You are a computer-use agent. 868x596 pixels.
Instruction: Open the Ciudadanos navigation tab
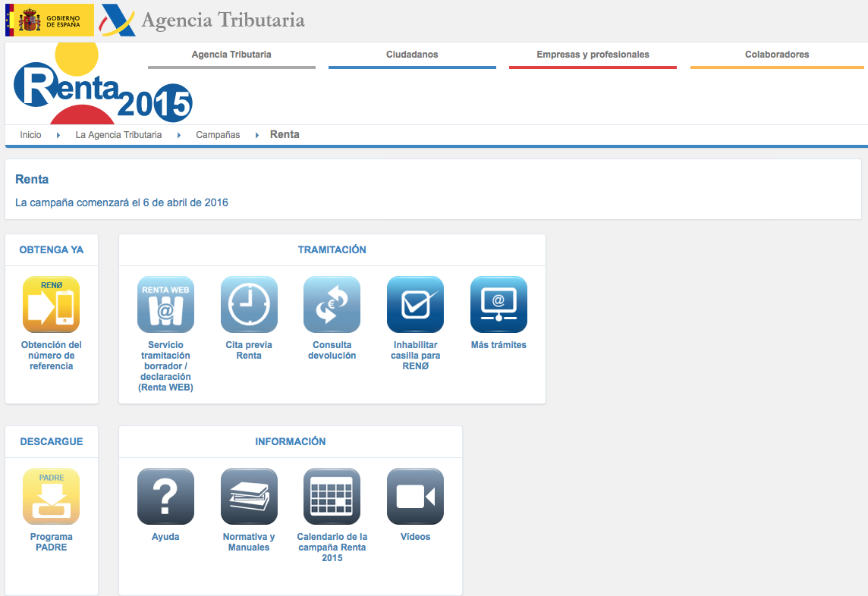pos(412,55)
